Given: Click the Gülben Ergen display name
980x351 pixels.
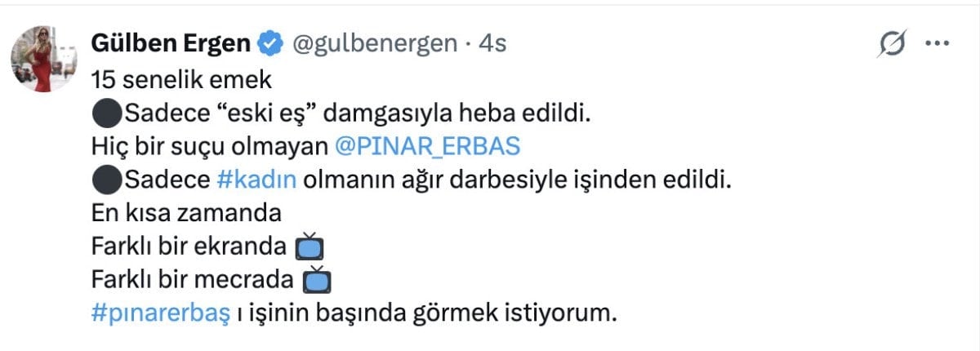Looking at the screenshot, I should pos(171,43).
